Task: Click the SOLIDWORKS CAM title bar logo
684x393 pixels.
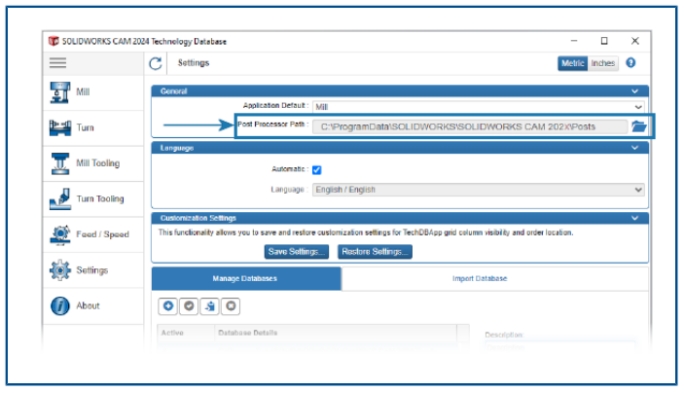Action: point(53,41)
